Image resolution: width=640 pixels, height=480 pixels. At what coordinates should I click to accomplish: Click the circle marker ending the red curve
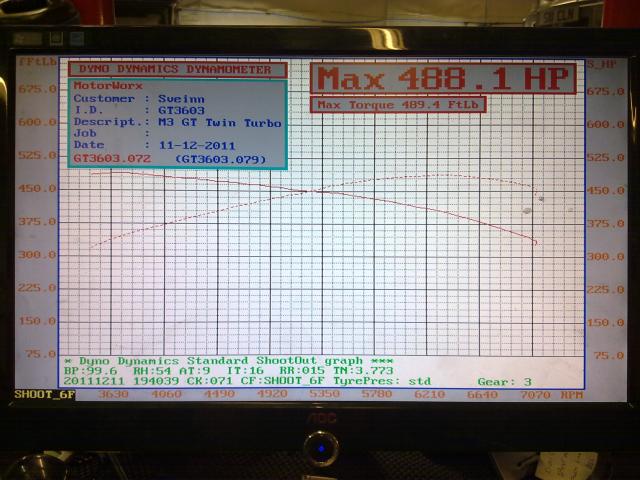534,242
